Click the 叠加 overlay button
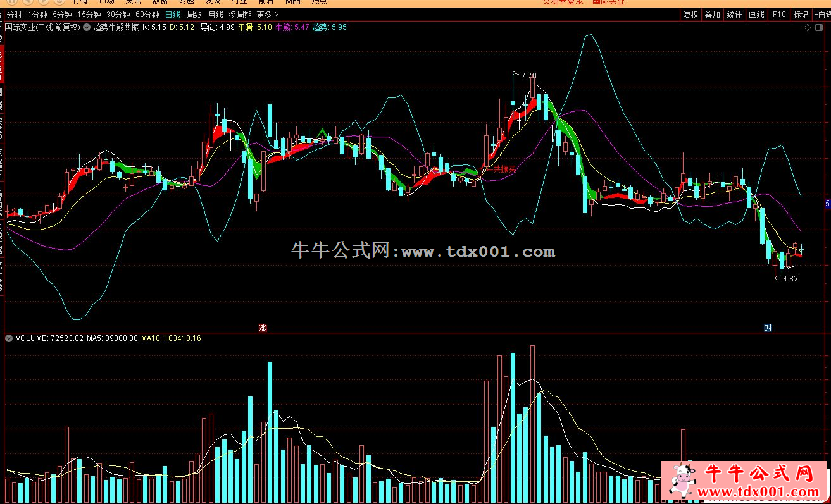Viewport: 831px width, 504px height. pyautogui.click(x=712, y=15)
